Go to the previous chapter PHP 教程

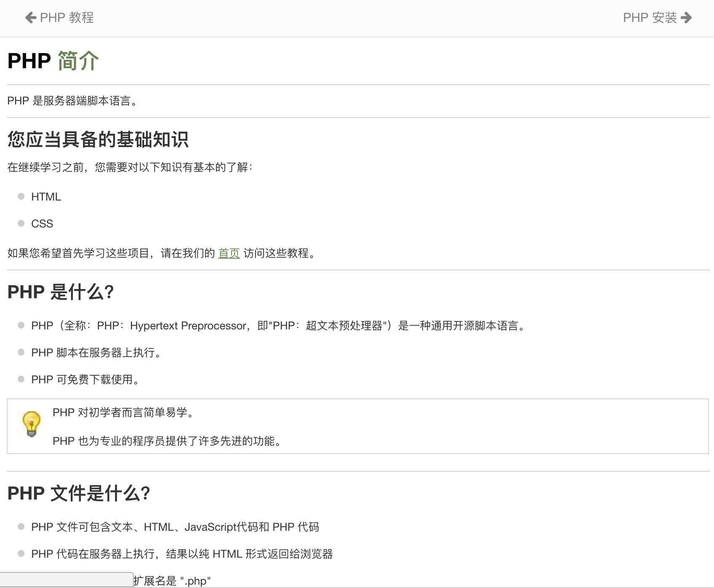(x=67, y=18)
